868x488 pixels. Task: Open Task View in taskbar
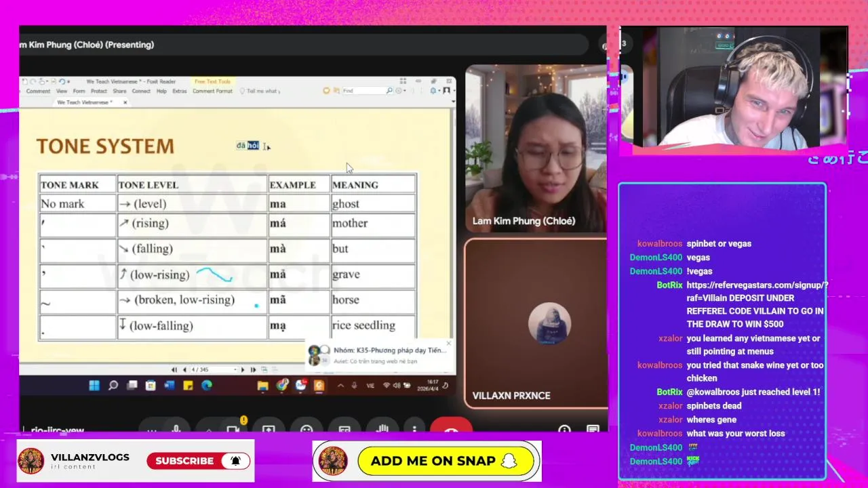pyautogui.click(x=132, y=386)
